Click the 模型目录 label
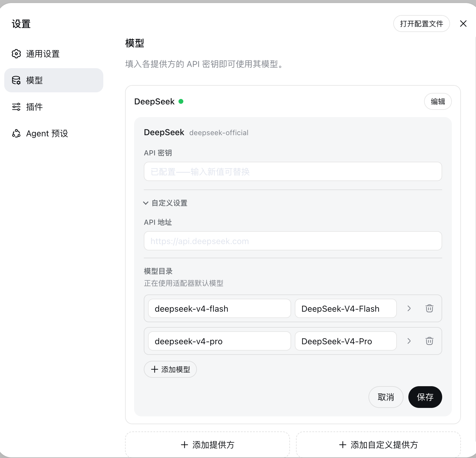The height and width of the screenshot is (458, 476). [x=158, y=271]
